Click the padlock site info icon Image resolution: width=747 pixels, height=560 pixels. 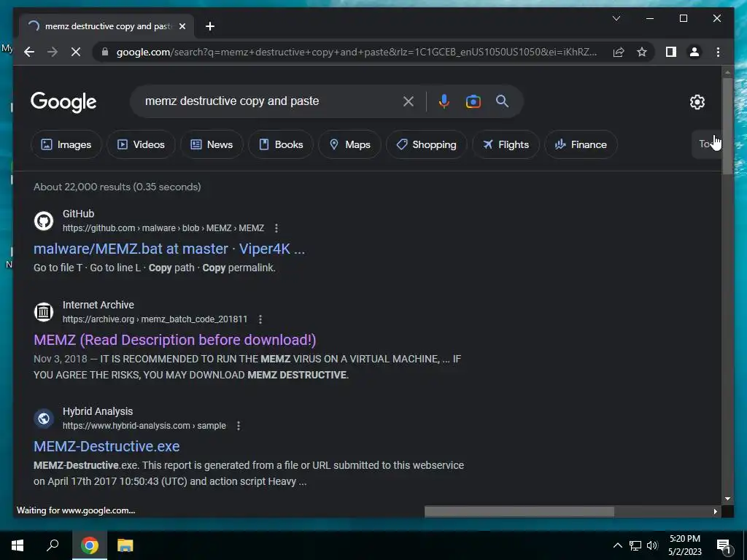click(x=105, y=52)
